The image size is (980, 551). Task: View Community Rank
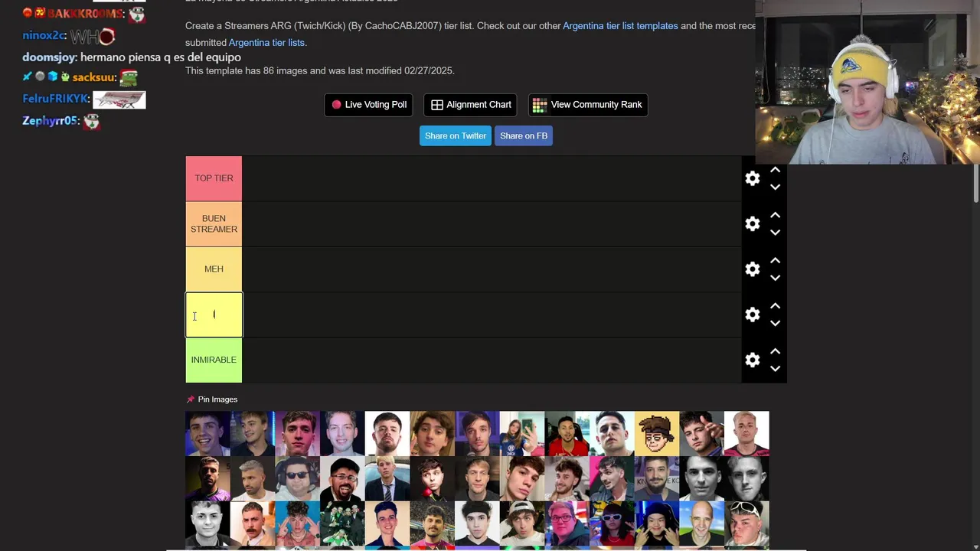tap(588, 105)
